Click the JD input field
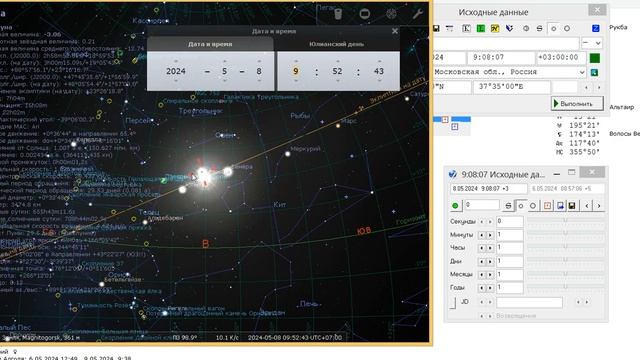Image resolution: width=640 pixels, height=360 pixels. coord(529,302)
